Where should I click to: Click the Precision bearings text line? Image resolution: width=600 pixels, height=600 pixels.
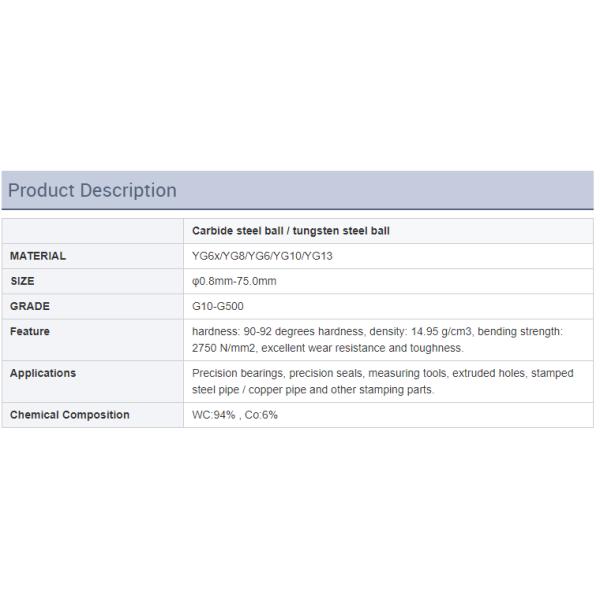(x=382, y=373)
